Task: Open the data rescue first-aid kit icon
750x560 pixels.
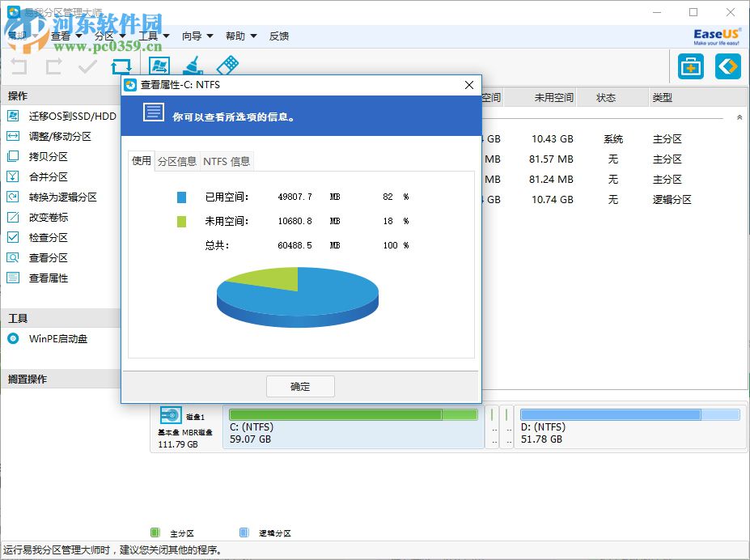Action: [x=690, y=66]
